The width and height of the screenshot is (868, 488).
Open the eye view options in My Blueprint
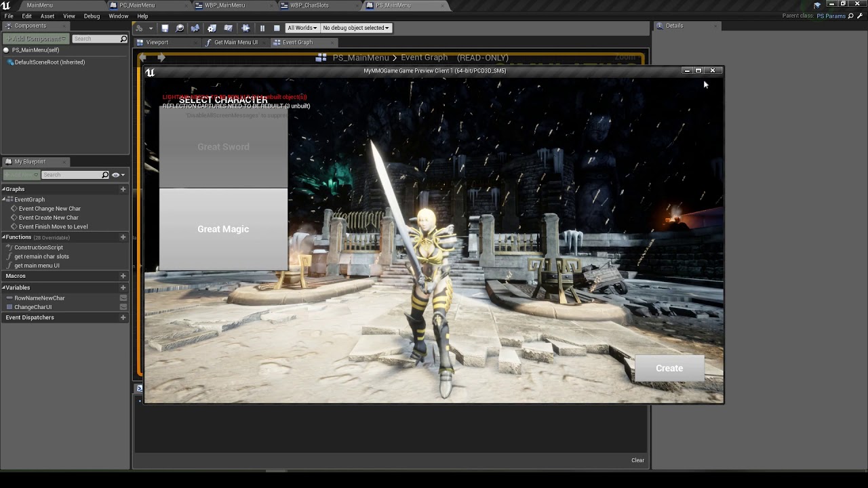point(117,175)
